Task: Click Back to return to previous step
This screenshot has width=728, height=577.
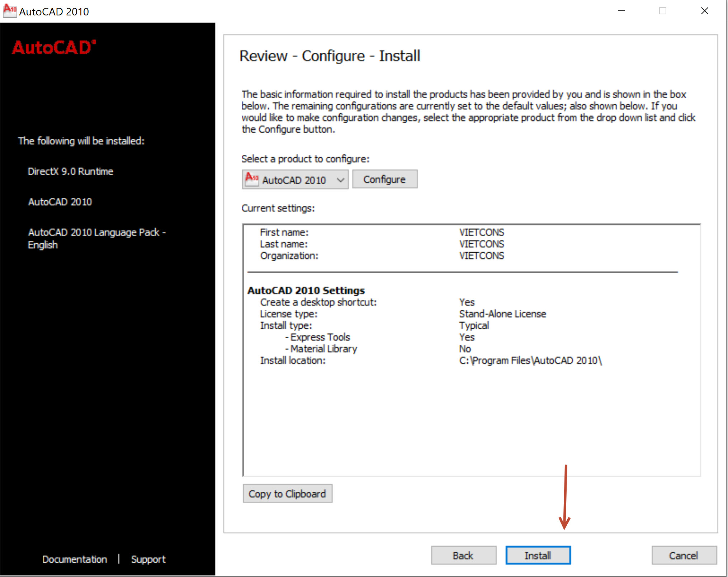Action: [x=463, y=555]
